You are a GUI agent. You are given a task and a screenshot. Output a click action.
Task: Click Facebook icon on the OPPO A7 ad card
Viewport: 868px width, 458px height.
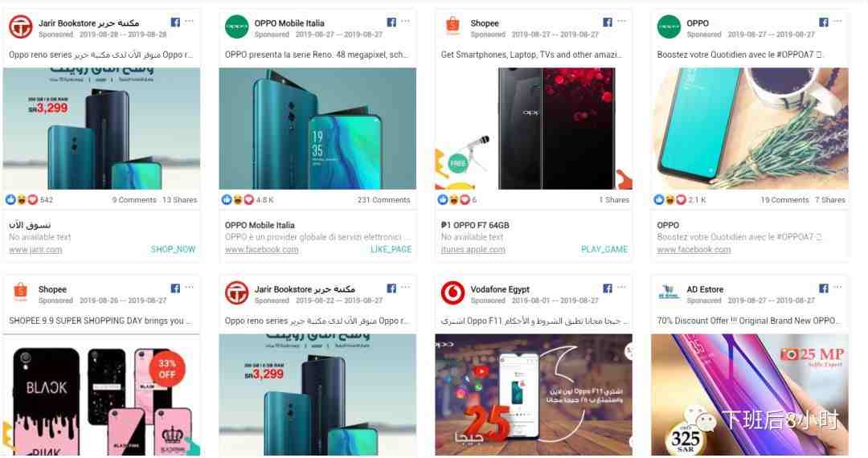[x=824, y=22]
